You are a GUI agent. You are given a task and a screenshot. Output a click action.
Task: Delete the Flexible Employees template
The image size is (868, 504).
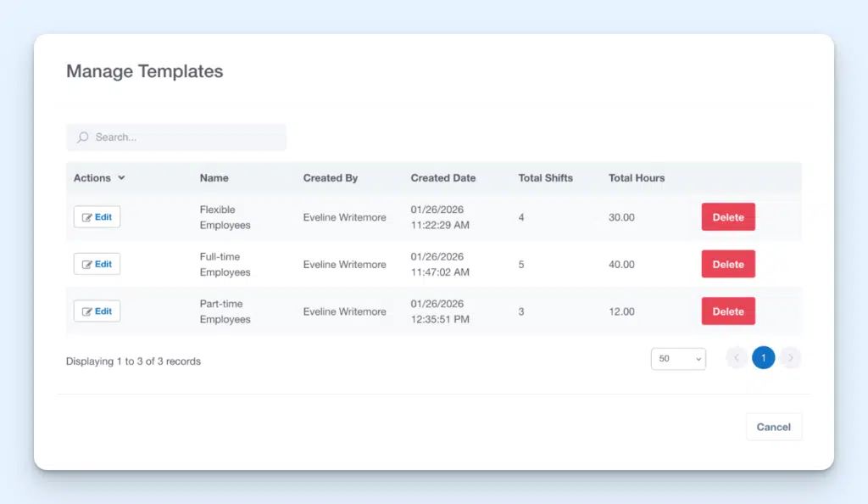click(727, 216)
